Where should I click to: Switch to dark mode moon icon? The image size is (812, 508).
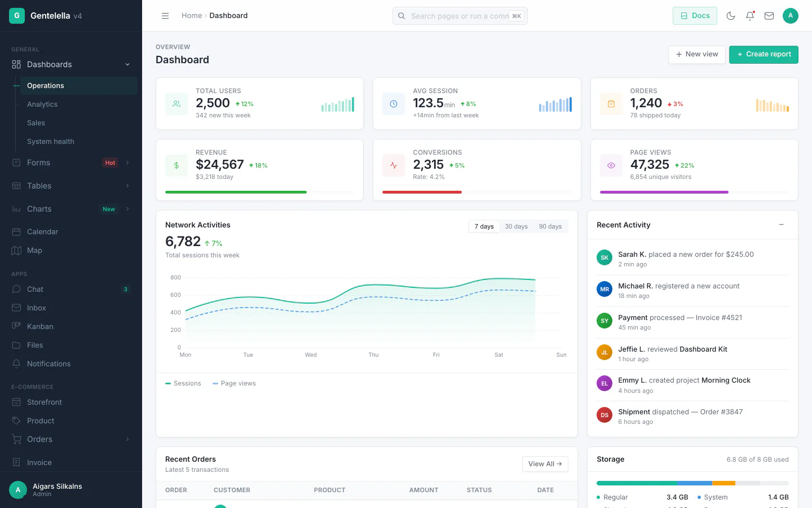click(x=731, y=16)
